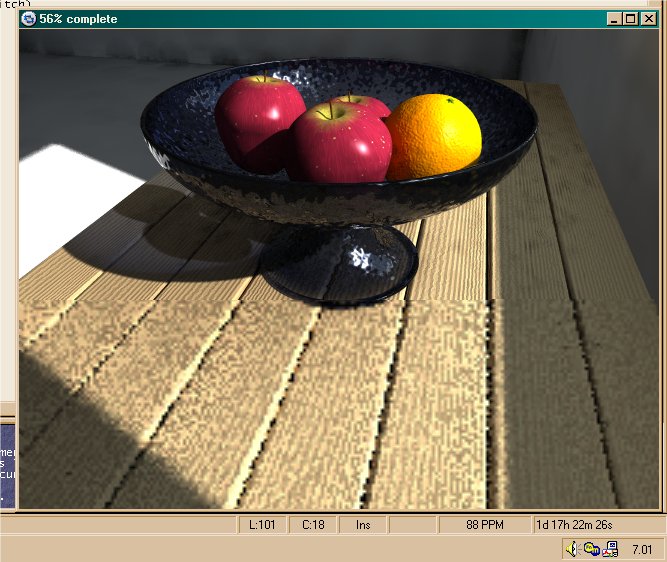This screenshot has height=562, width=667.
Task: Open the system tray clock showing 7.01
Action: point(642,549)
